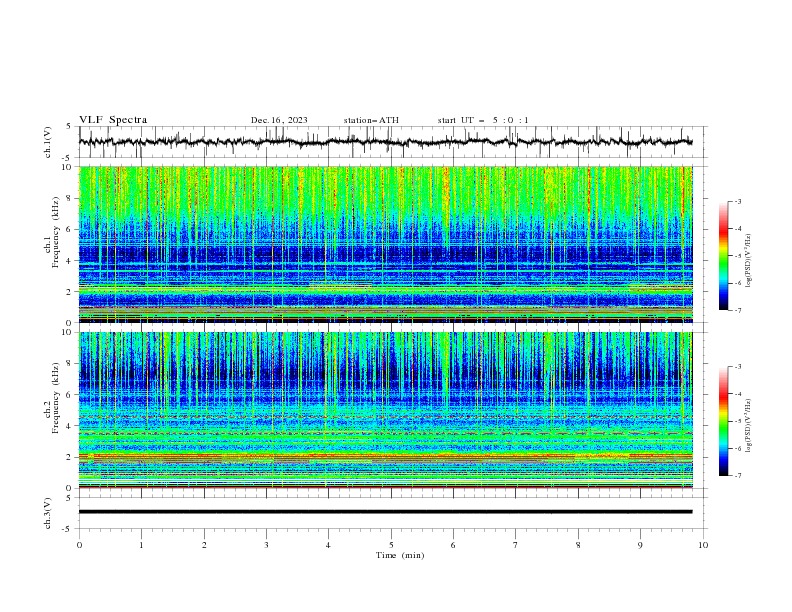Click the ch.1 waveform trace plot
This screenshot has width=792, height=612.
click(385, 142)
